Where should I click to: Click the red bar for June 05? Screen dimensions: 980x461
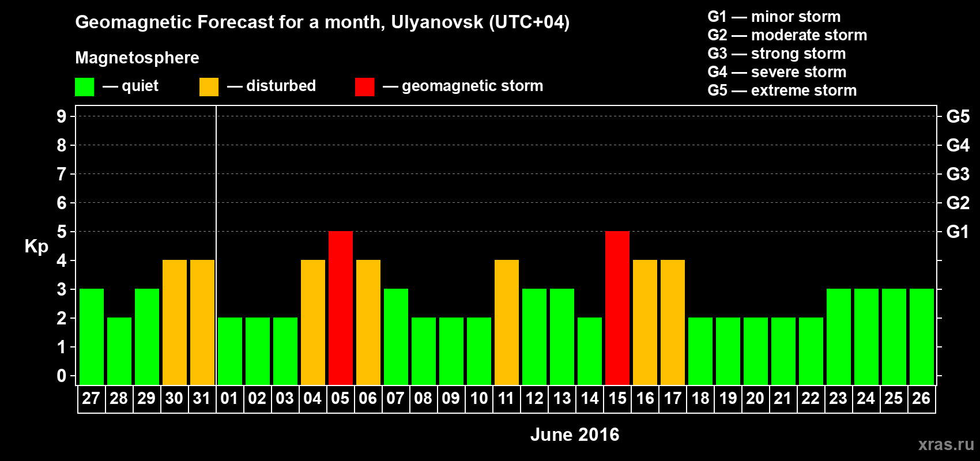[x=341, y=308]
